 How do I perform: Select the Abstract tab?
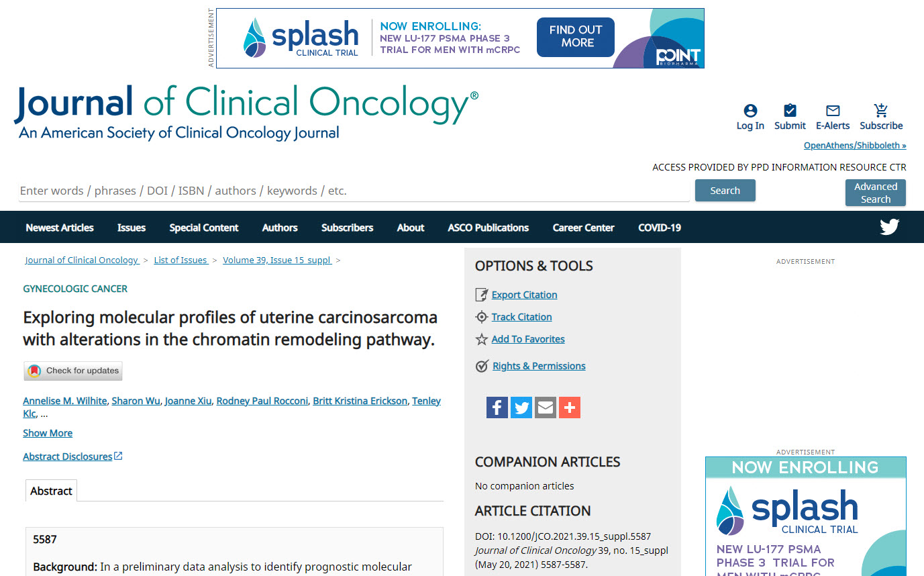point(51,491)
